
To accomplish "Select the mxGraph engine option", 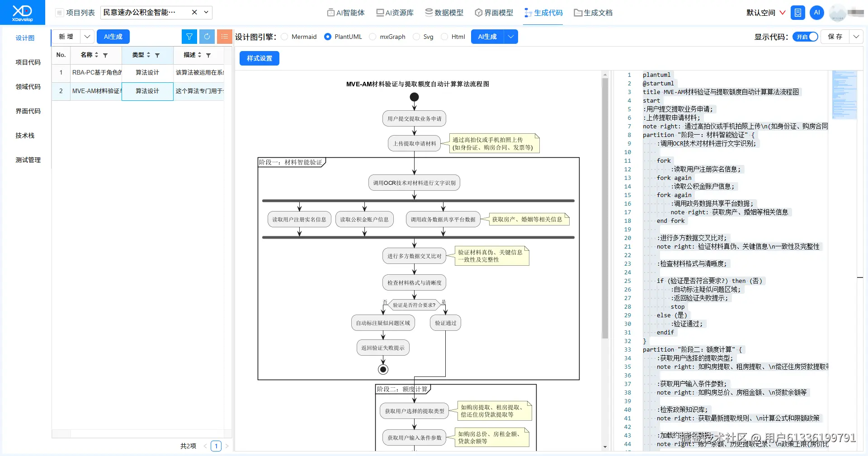I will [373, 37].
